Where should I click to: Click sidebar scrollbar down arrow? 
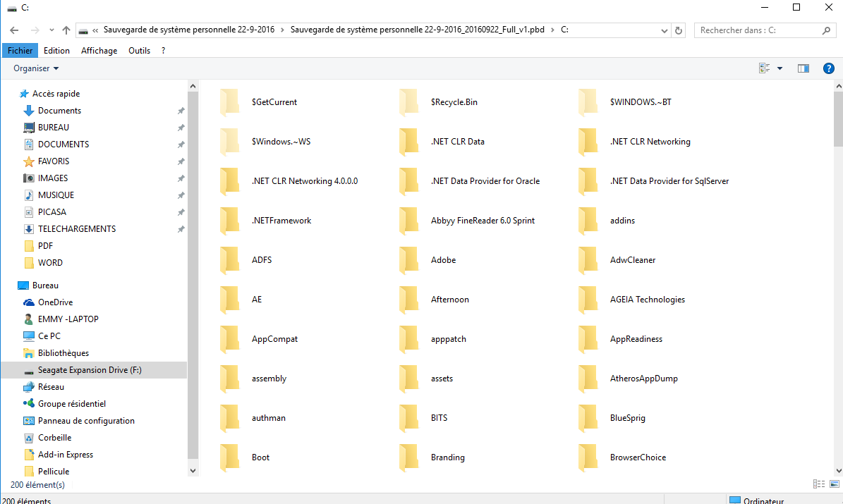[x=193, y=471]
